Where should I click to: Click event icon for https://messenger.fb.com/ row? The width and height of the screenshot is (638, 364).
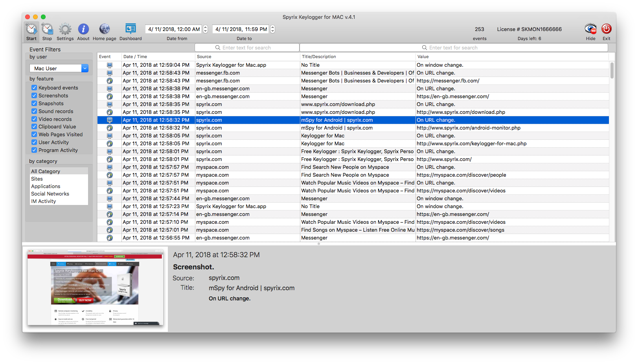[110, 81]
